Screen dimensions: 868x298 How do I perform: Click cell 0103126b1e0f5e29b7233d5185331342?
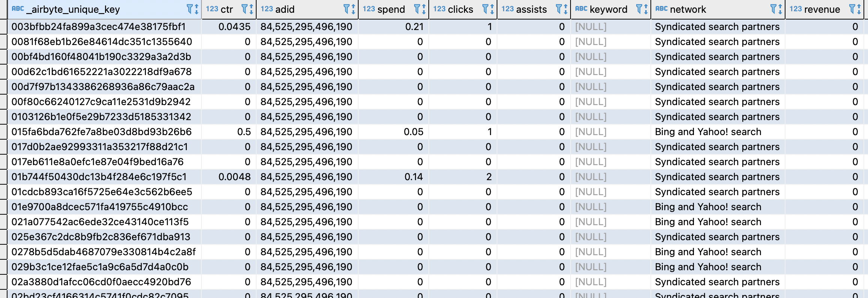[x=104, y=117]
